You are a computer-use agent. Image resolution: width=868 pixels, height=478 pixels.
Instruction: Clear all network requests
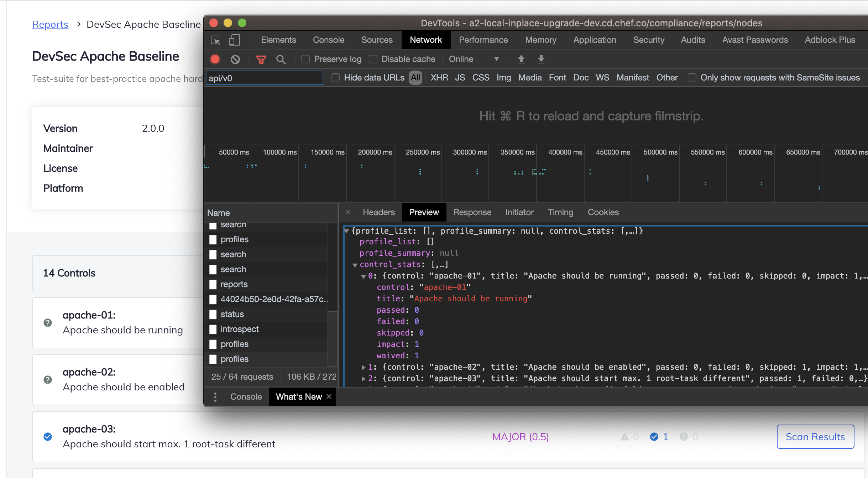tap(235, 59)
